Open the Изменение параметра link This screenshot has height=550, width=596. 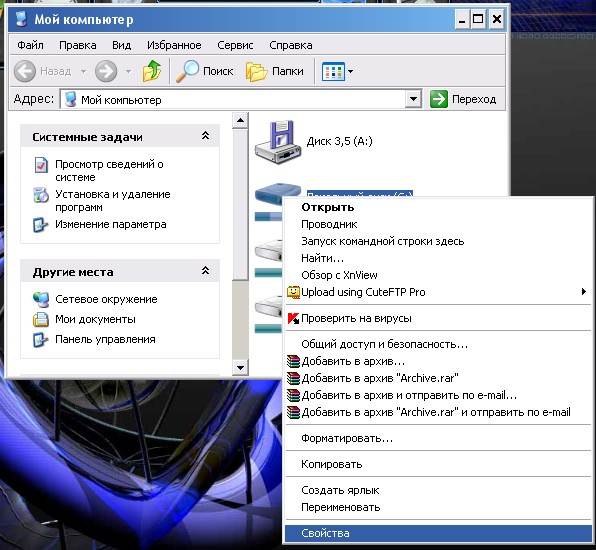pos(111,224)
